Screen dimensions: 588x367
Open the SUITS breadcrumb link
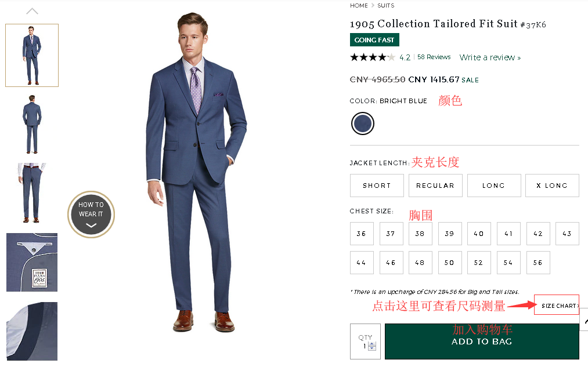point(386,6)
